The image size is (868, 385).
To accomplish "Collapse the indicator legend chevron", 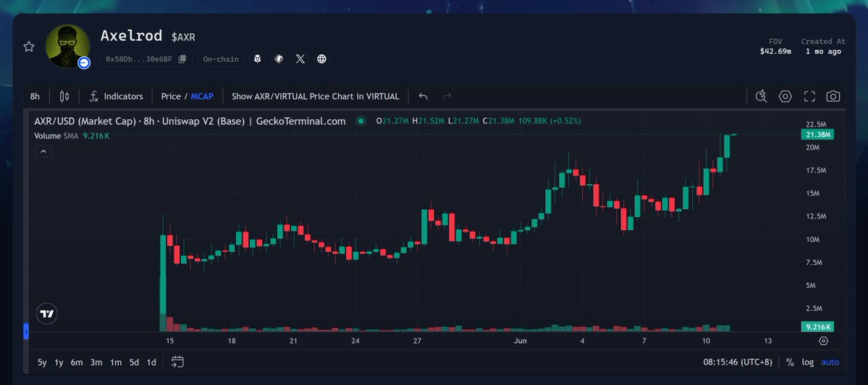I will pyautogui.click(x=43, y=151).
